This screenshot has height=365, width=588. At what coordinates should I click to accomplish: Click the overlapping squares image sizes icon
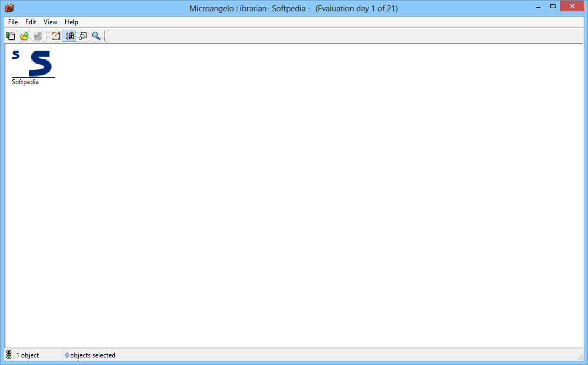83,36
